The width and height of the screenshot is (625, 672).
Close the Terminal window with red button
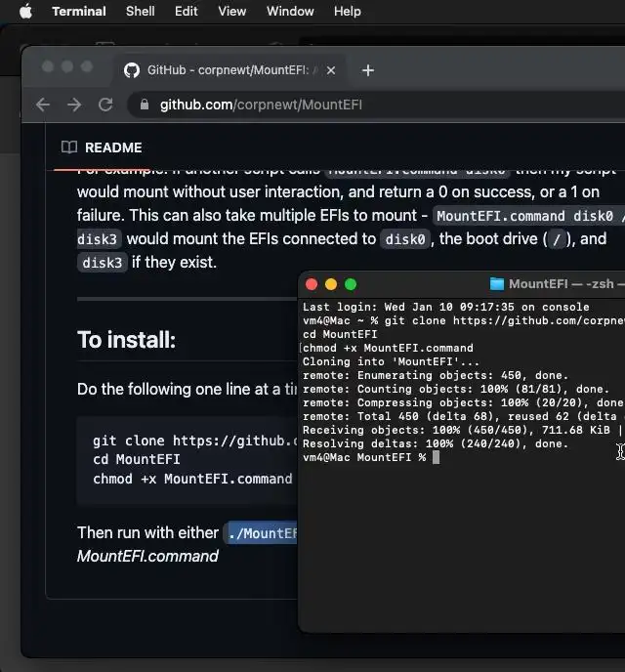point(312,284)
